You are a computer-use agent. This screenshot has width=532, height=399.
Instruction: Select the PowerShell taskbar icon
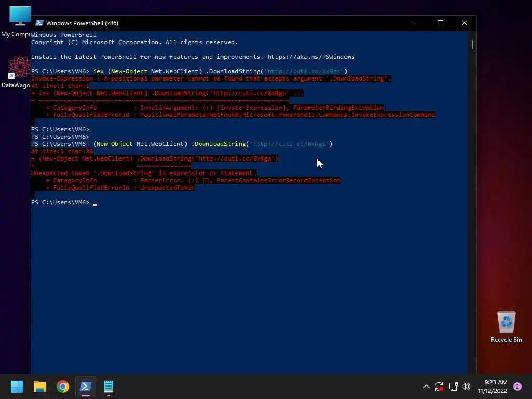86,387
